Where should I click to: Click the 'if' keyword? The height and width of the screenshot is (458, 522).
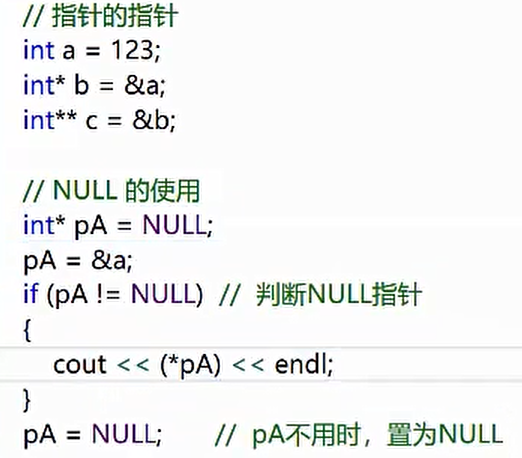(31, 293)
